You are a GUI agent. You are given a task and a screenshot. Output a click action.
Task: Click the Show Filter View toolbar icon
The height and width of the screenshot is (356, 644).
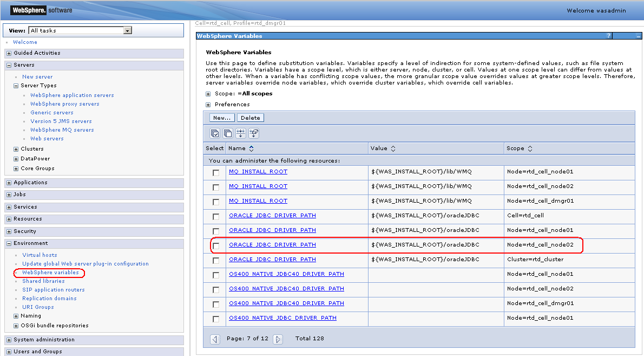(x=241, y=133)
